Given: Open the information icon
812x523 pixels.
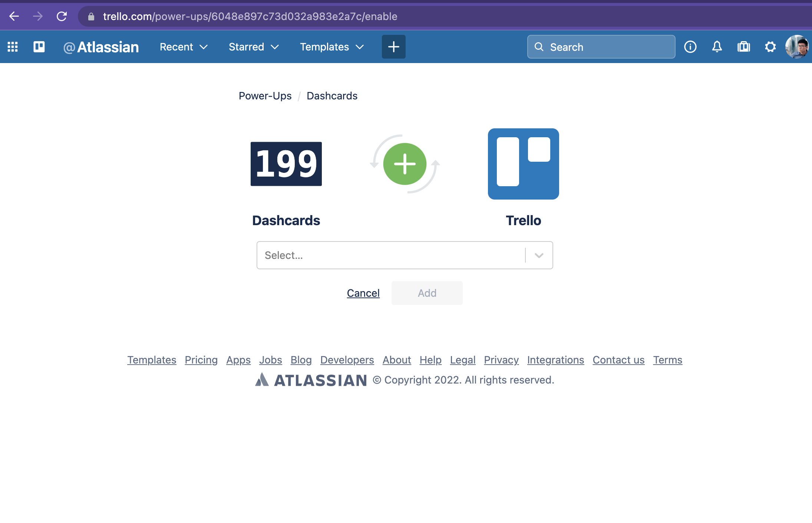Looking at the screenshot, I should (x=690, y=47).
